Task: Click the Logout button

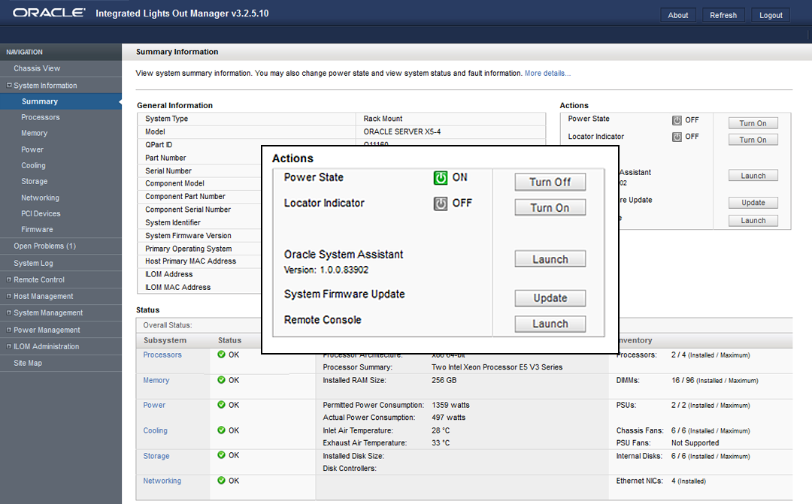Action: click(771, 15)
